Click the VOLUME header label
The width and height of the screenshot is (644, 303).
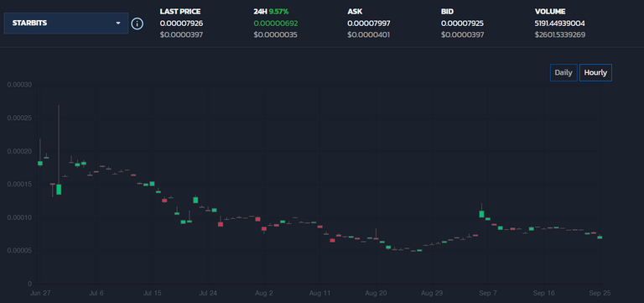click(x=550, y=12)
